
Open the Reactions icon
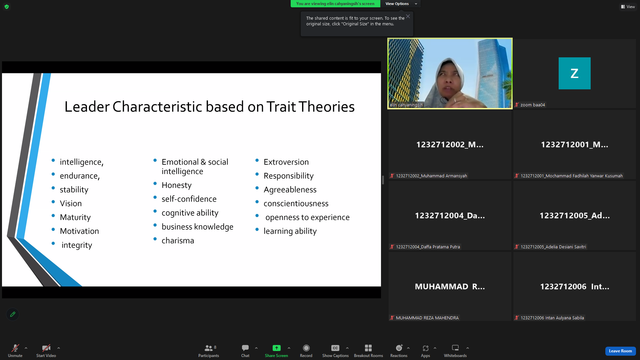(x=399, y=348)
